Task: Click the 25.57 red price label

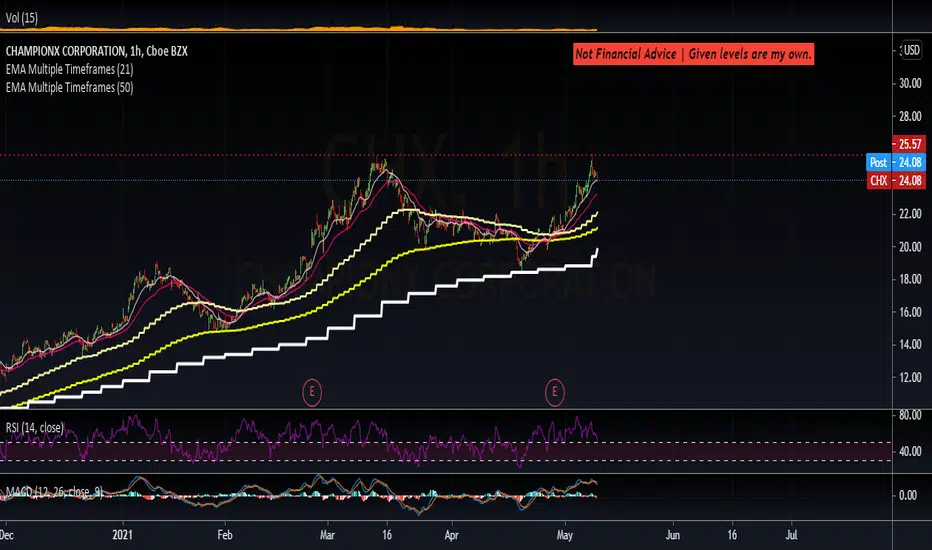Action: coord(909,144)
